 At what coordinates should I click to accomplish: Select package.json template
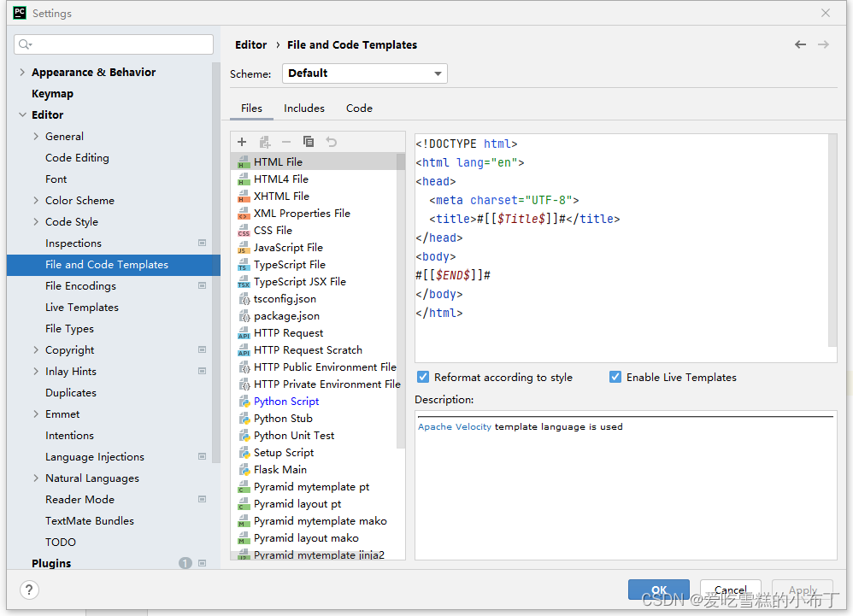pyautogui.click(x=286, y=316)
